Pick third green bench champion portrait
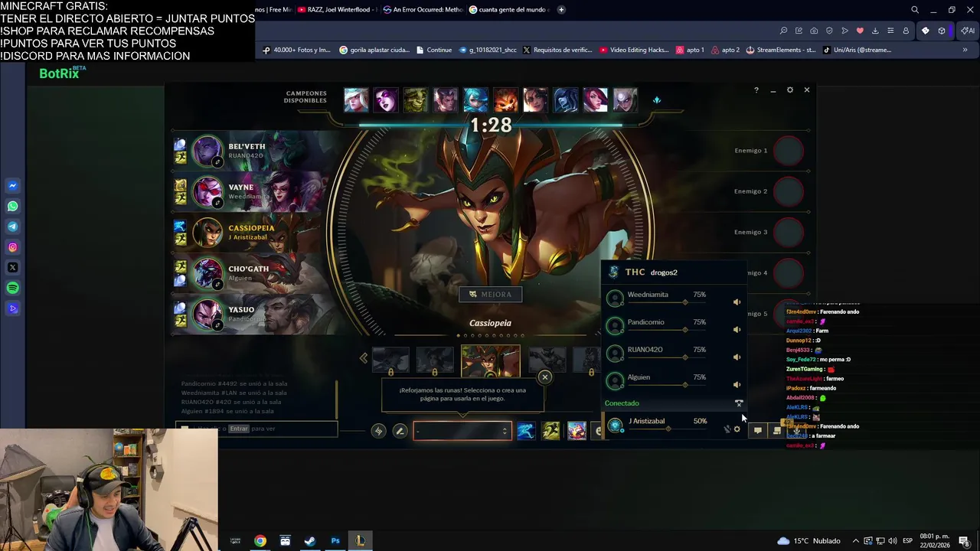This screenshot has height=551, width=980. click(x=416, y=100)
